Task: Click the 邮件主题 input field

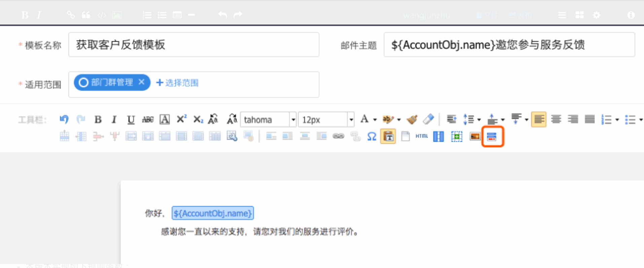Action: pos(509,45)
